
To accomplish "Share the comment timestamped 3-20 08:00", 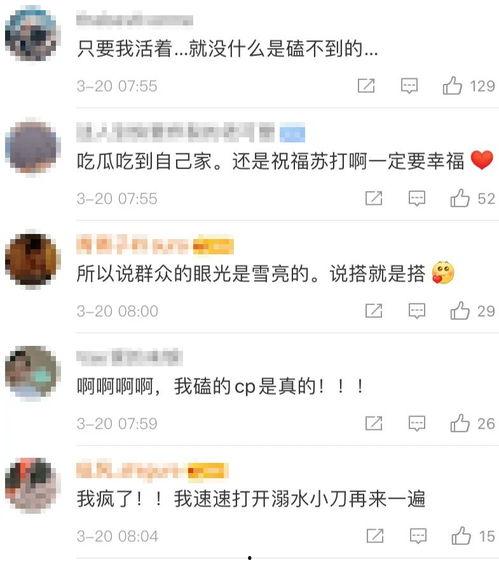I will pos(374,311).
